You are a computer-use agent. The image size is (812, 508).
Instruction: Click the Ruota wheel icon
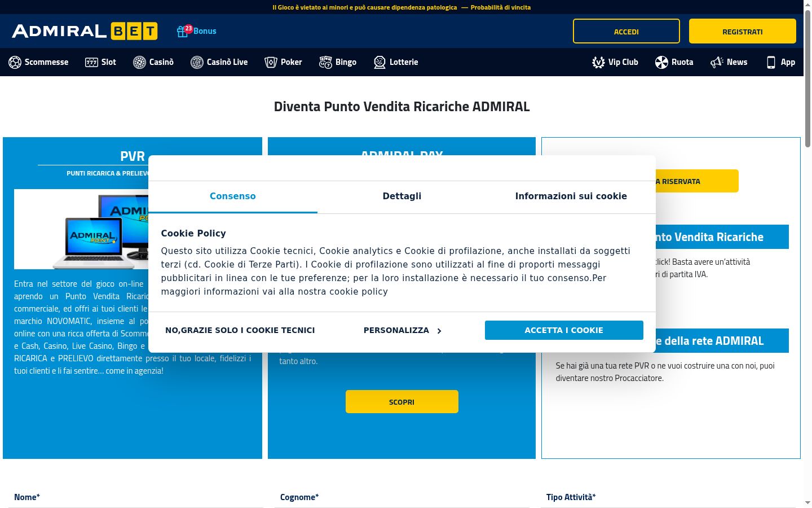(661, 62)
